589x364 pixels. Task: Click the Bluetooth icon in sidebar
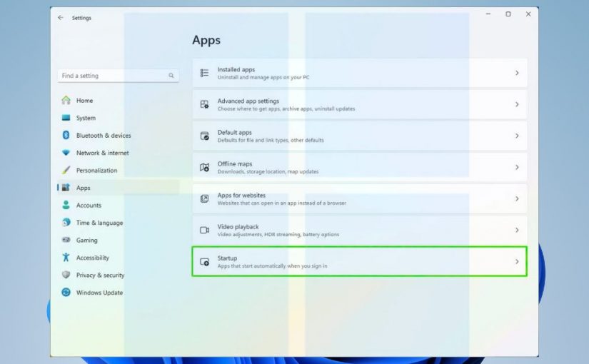(x=66, y=135)
